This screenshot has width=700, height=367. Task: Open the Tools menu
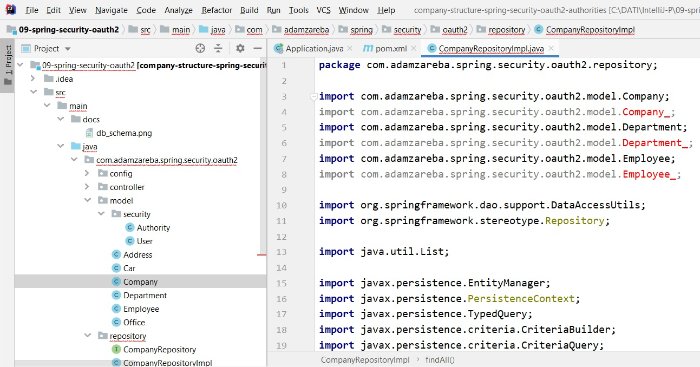[x=299, y=10]
